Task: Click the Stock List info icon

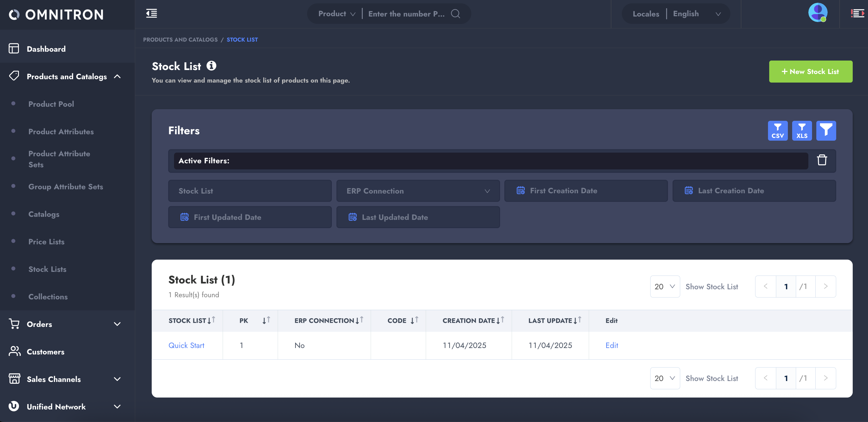Action: tap(211, 66)
